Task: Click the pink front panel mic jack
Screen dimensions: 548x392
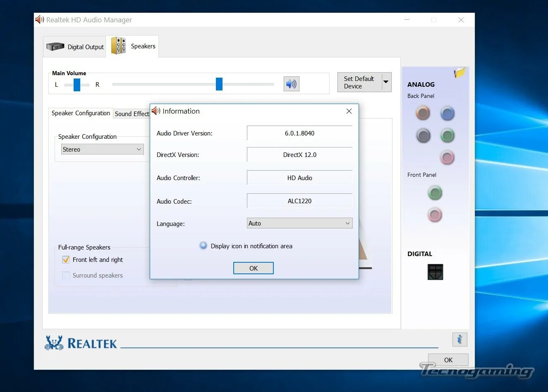Action: 435,215
